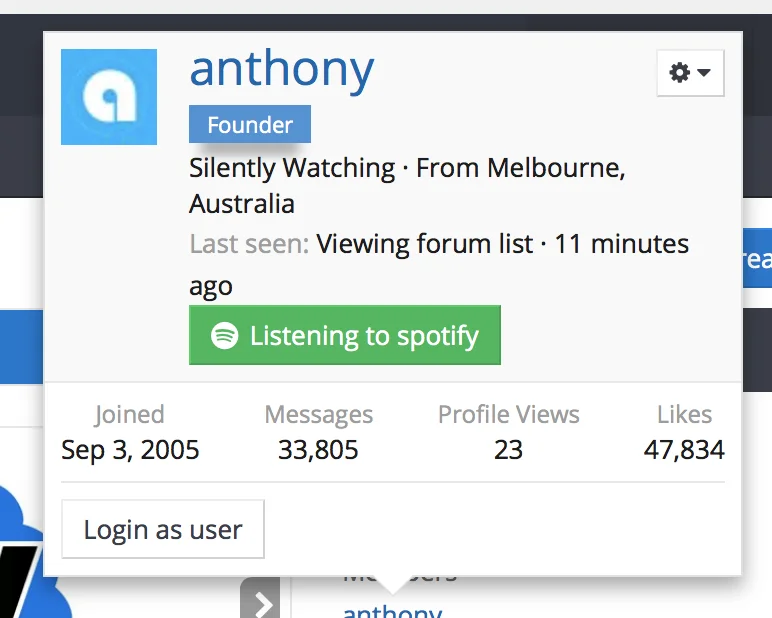This screenshot has width=772, height=618.
Task: Open the gear settings dropdown
Action: tap(690, 73)
